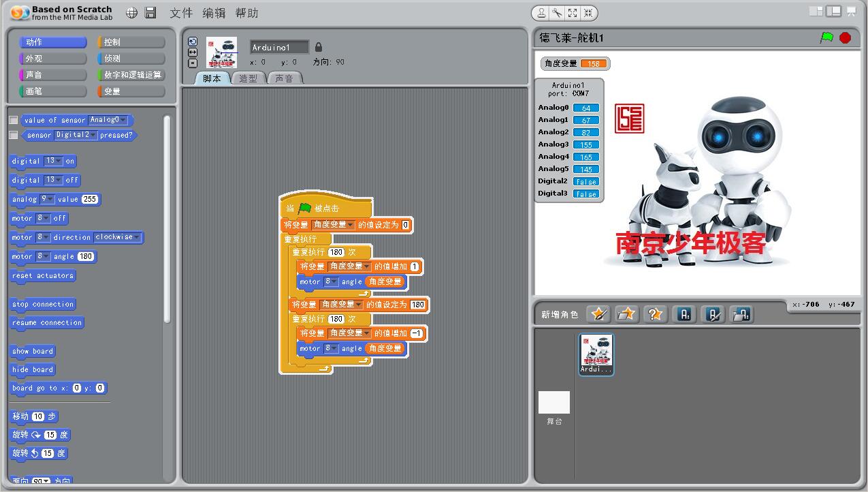Click the clockwise arrow in the 旋转 15 度 block
This screenshot has width=868, height=492.
pos(36,435)
